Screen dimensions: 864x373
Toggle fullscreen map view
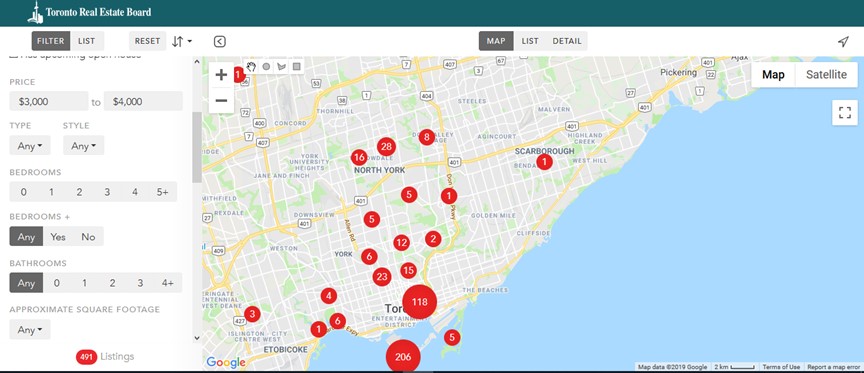(845, 112)
